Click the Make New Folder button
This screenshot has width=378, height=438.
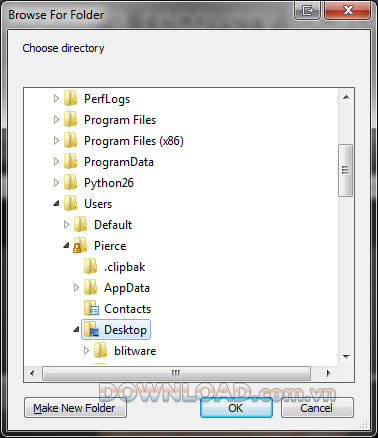pyautogui.click(x=75, y=408)
